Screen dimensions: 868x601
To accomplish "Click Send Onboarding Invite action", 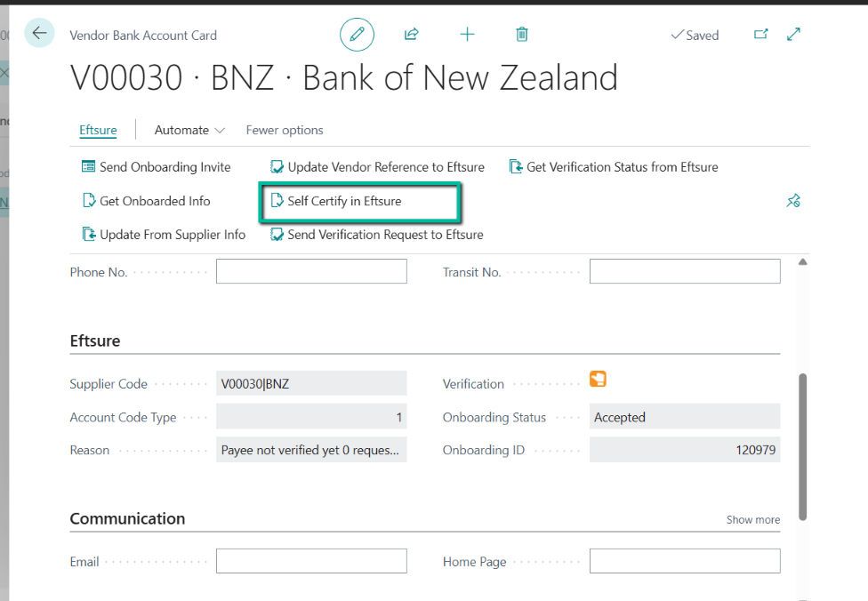I will pyautogui.click(x=157, y=166).
